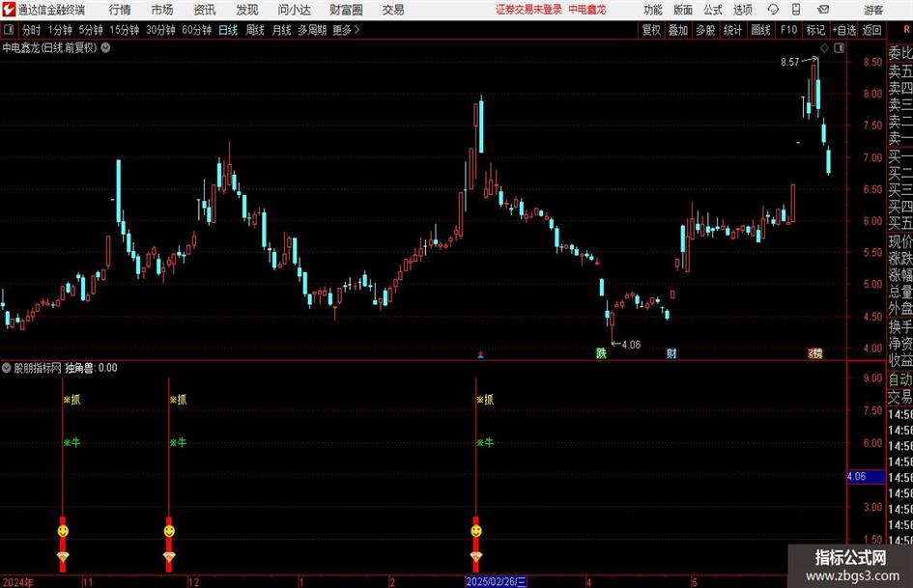Click the 游客 account button
Viewport: 913px width, 588px height.
[872, 10]
